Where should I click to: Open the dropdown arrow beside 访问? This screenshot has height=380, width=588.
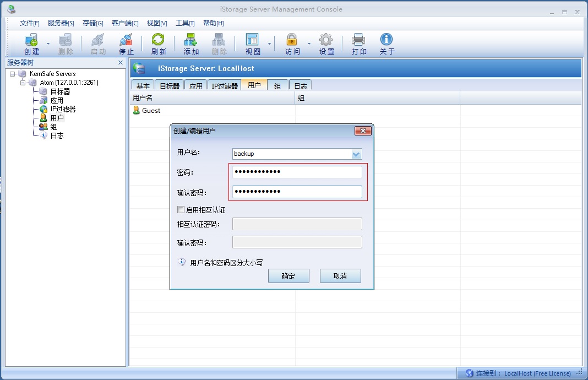point(309,44)
